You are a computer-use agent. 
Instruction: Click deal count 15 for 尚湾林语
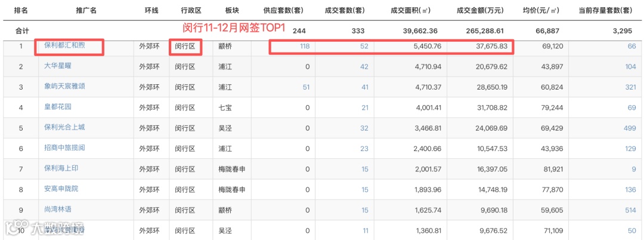click(x=365, y=210)
